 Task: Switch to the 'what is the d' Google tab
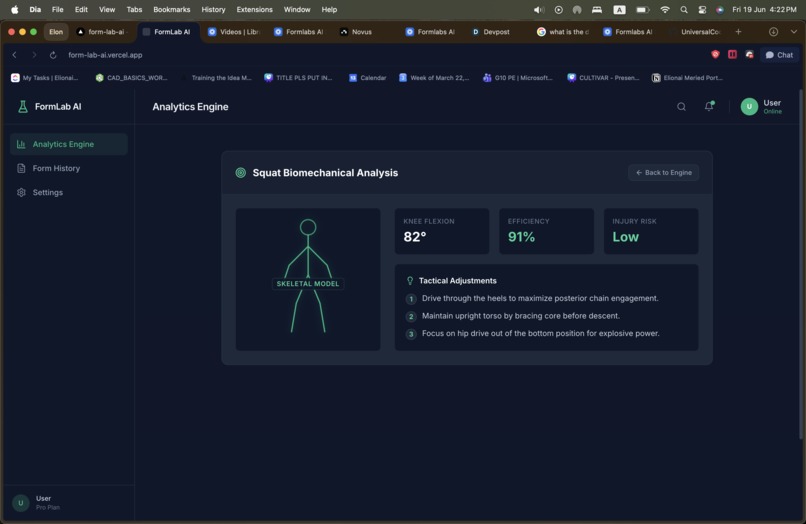coord(563,32)
